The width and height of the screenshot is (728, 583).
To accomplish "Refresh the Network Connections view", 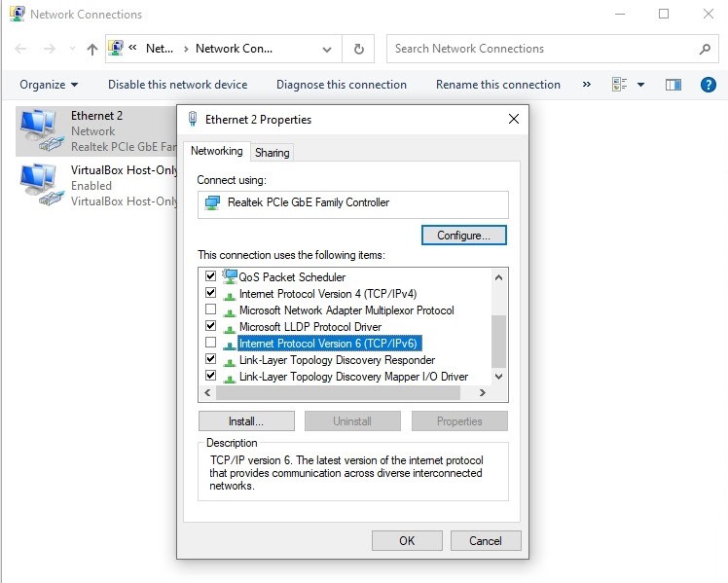I will coord(358,49).
